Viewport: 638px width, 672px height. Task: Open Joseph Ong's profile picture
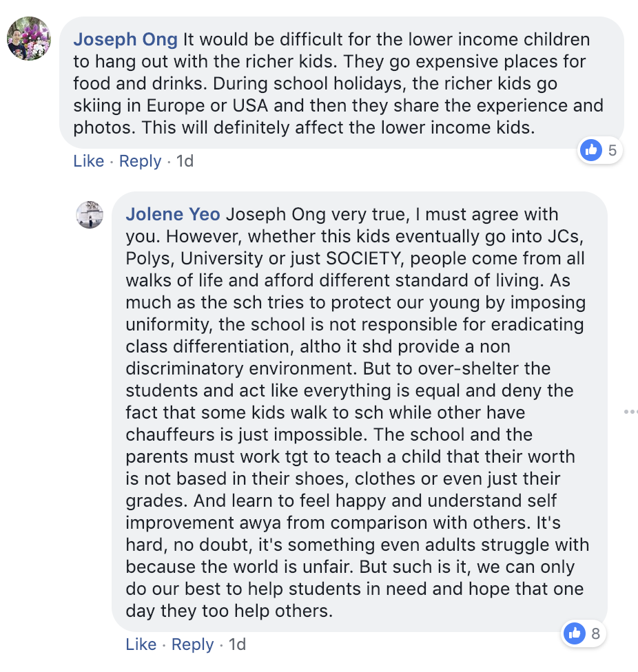tap(29, 39)
